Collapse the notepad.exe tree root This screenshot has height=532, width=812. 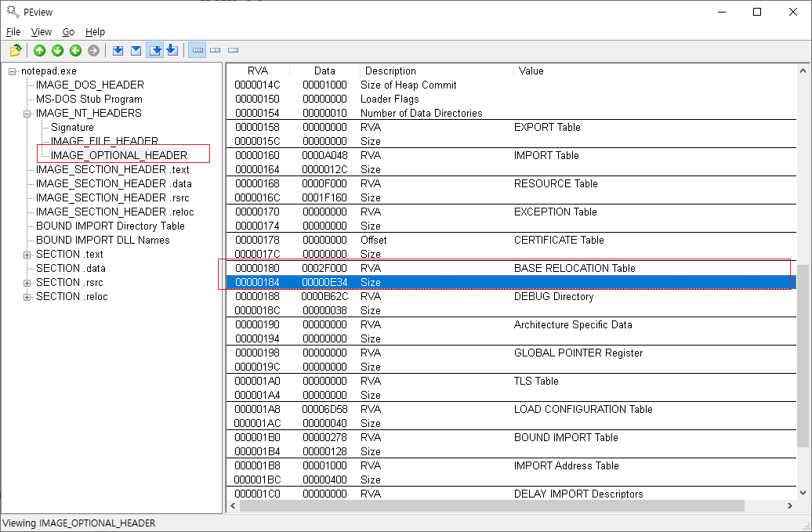tap(13, 71)
